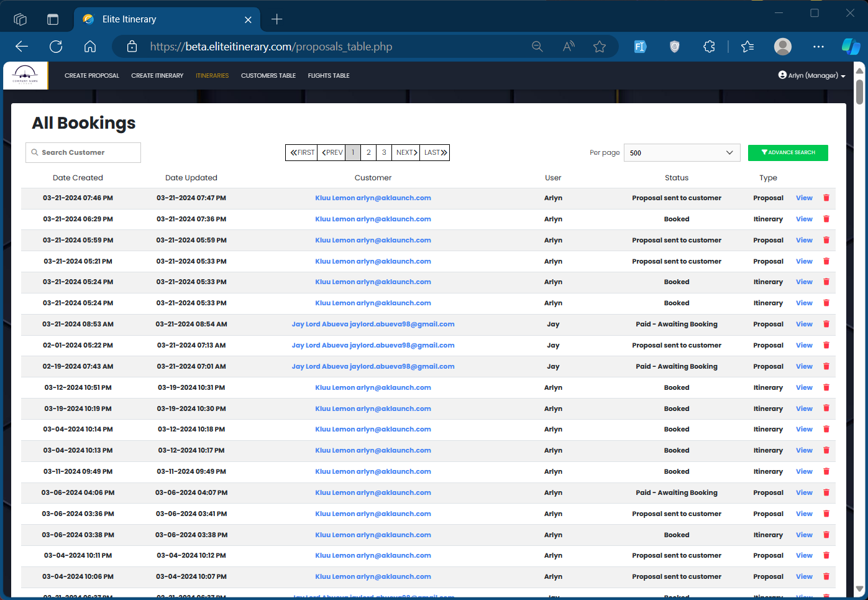Screen dimensions: 868x600
Task: Jump to FIRST page of bookings
Action: click(301, 152)
